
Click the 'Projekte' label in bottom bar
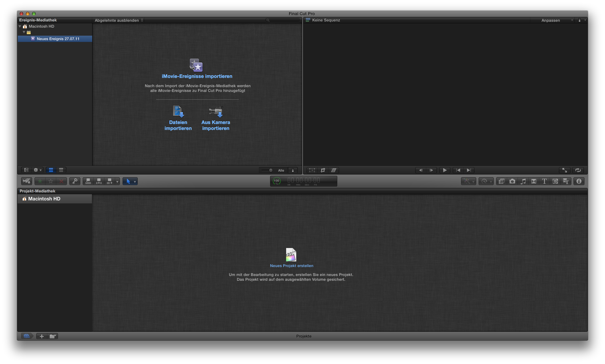click(x=304, y=336)
